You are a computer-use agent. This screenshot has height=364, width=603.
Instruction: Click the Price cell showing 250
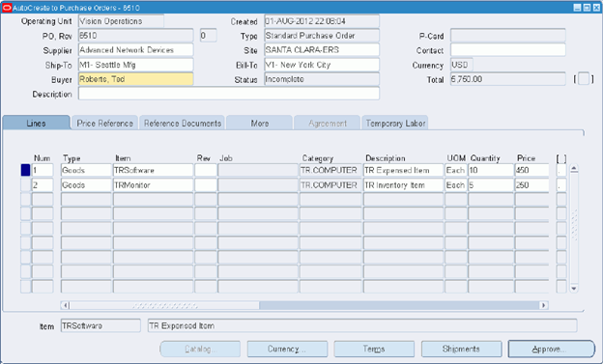click(531, 184)
